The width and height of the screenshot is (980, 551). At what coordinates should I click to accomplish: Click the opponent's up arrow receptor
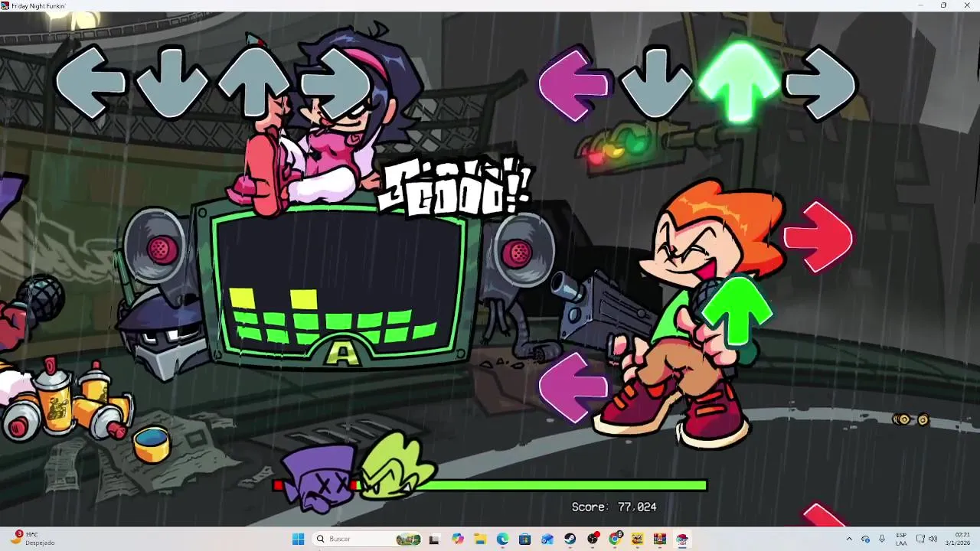click(253, 82)
